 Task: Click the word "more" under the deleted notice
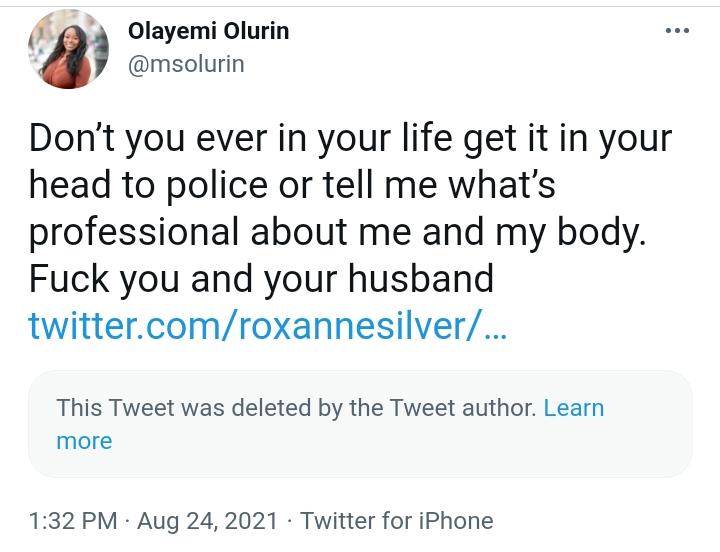[84, 441]
